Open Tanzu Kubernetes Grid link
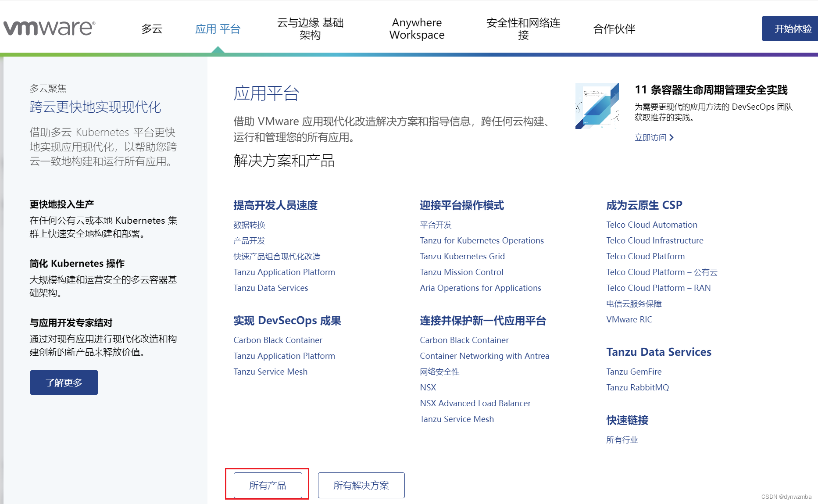Screen dimensions: 818x504 [x=462, y=257]
